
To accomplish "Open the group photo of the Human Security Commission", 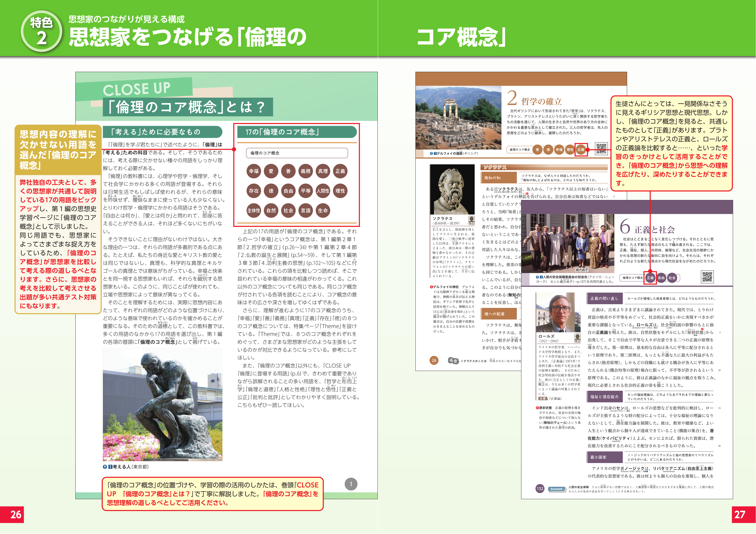I will point(568,244).
